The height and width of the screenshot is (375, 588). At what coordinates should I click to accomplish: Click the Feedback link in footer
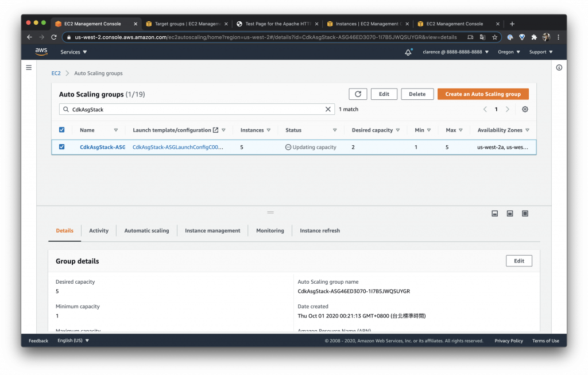[x=38, y=341]
